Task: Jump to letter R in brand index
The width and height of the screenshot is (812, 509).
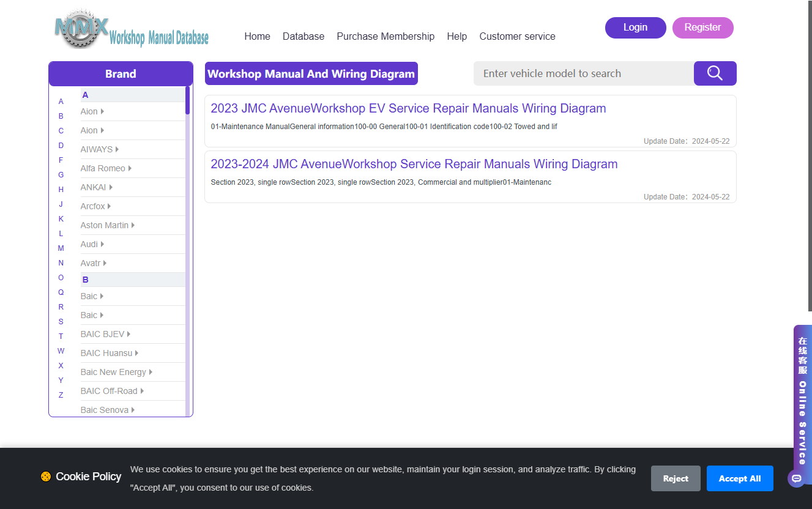Action: (x=61, y=307)
